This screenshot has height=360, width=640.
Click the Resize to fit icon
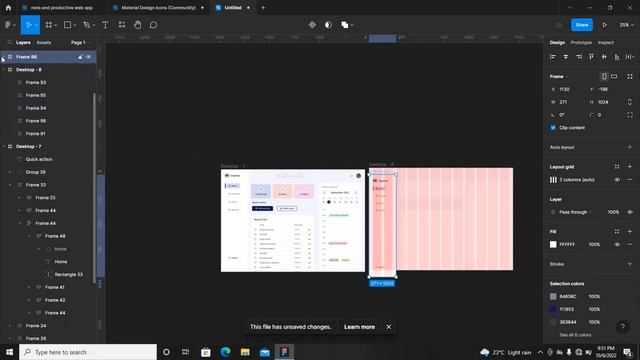coord(630,76)
